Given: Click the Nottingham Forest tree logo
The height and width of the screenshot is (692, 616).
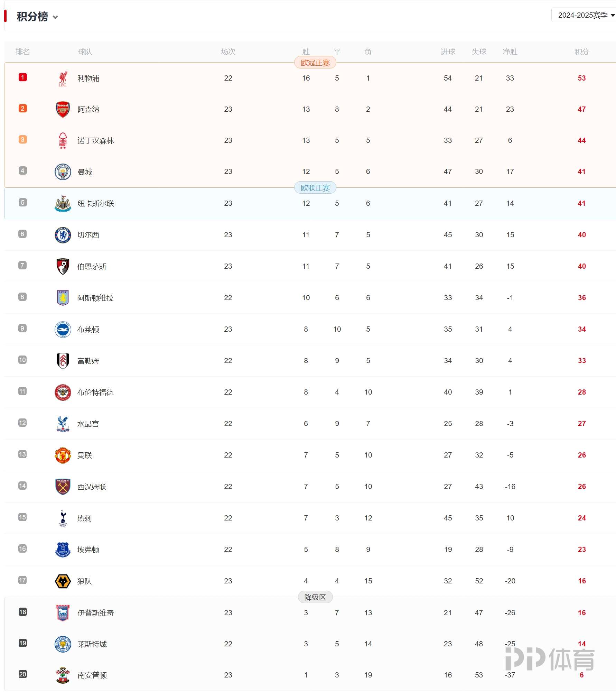Looking at the screenshot, I should coord(63,141).
